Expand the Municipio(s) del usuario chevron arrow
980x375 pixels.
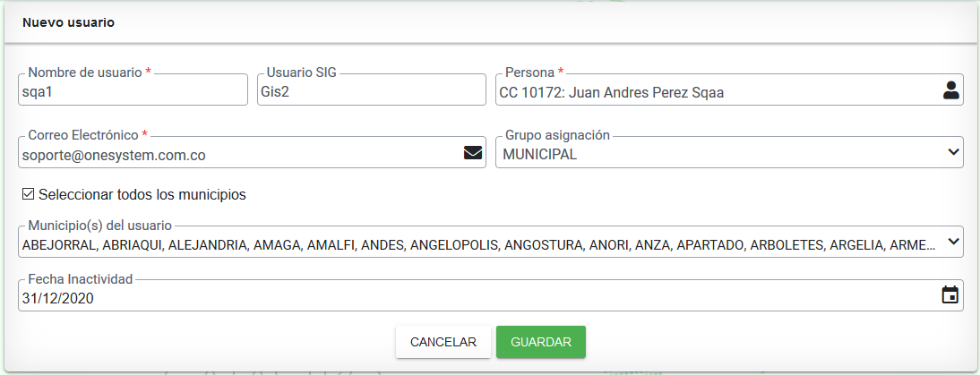point(953,242)
